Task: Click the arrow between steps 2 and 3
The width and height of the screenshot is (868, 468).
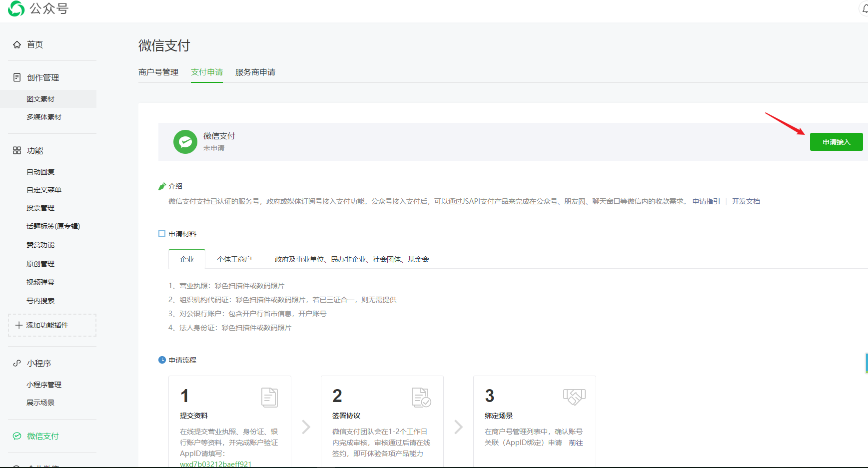Action: click(x=458, y=427)
